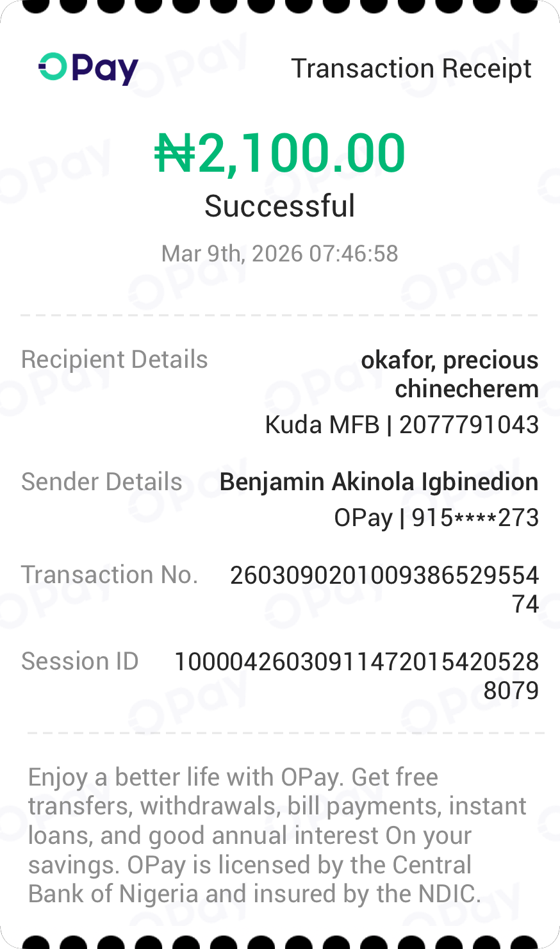Select the ₦2,100.00 amount
This screenshot has width=560, height=949.
point(280,154)
